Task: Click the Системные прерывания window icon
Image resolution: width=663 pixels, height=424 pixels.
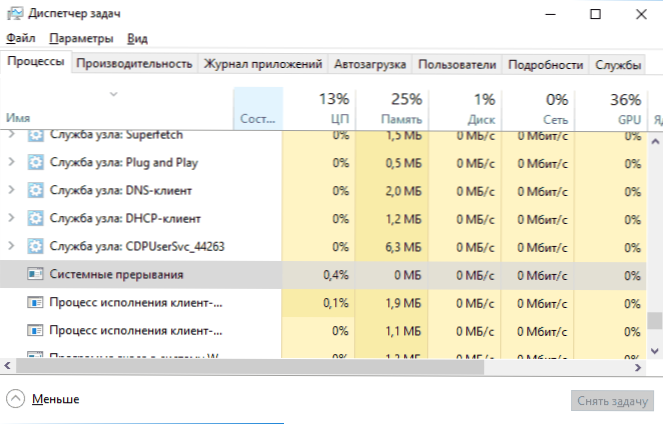Action: 35,274
